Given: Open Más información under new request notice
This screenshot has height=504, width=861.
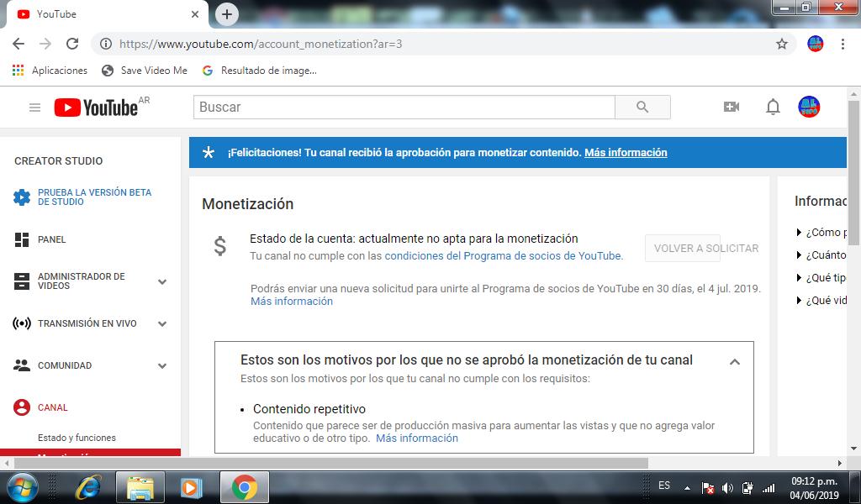Looking at the screenshot, I should tap(292, 301).
